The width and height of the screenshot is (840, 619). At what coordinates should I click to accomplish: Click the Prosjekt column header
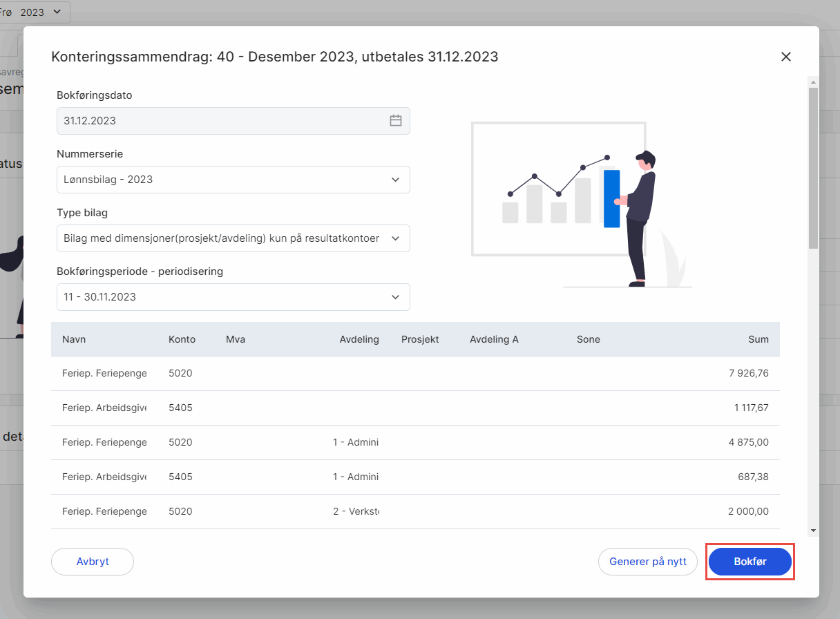click(x=420, y=339)
